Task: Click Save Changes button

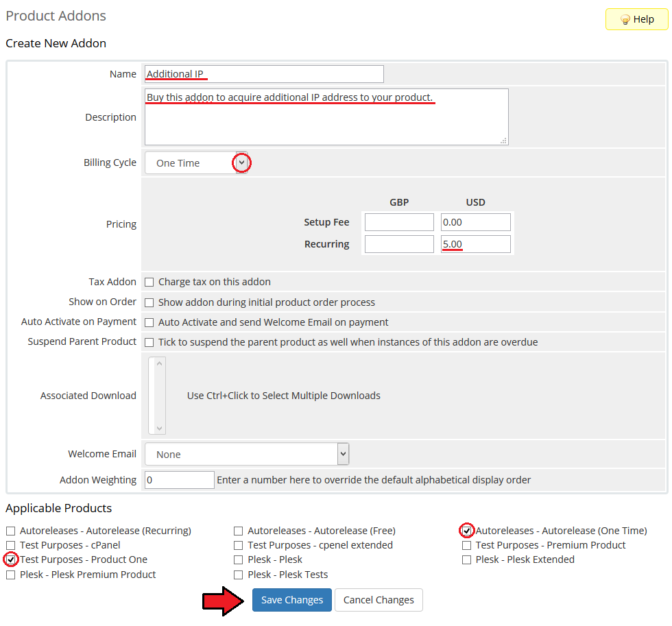Action: (x=291, y=600)
